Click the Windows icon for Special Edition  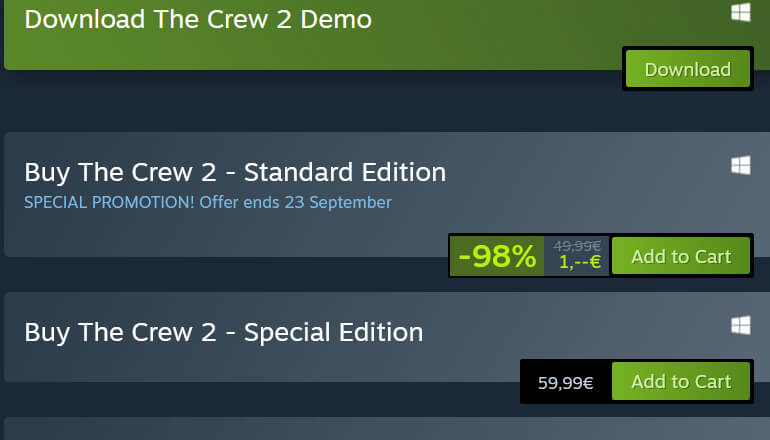(741, 325)
